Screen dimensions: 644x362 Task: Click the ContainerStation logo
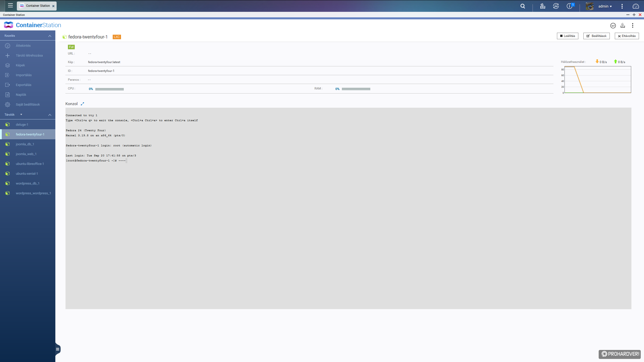pos(32,25)
